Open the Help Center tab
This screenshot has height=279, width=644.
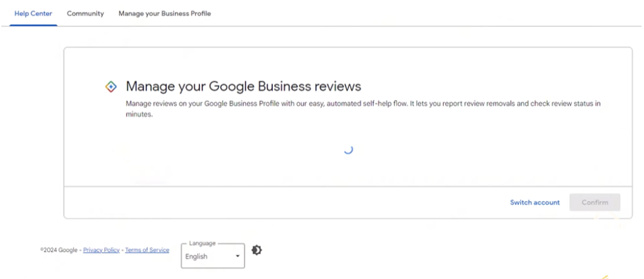point(33,13)
